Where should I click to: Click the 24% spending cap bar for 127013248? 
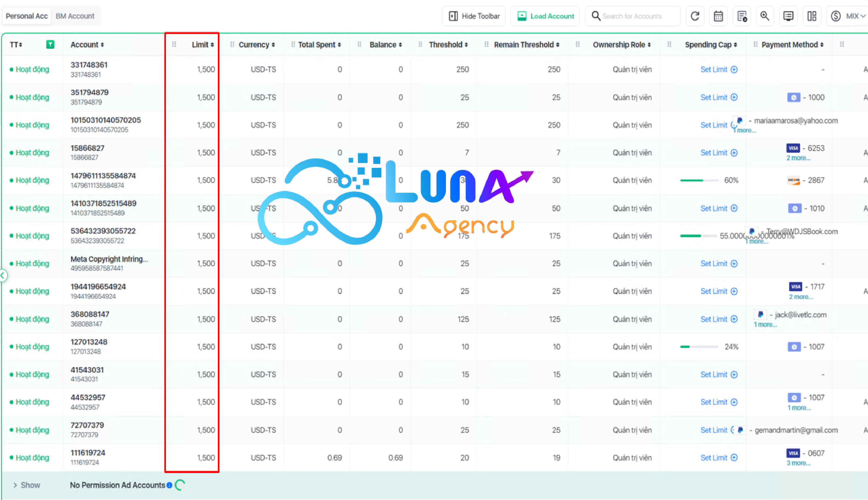[699, 347]
